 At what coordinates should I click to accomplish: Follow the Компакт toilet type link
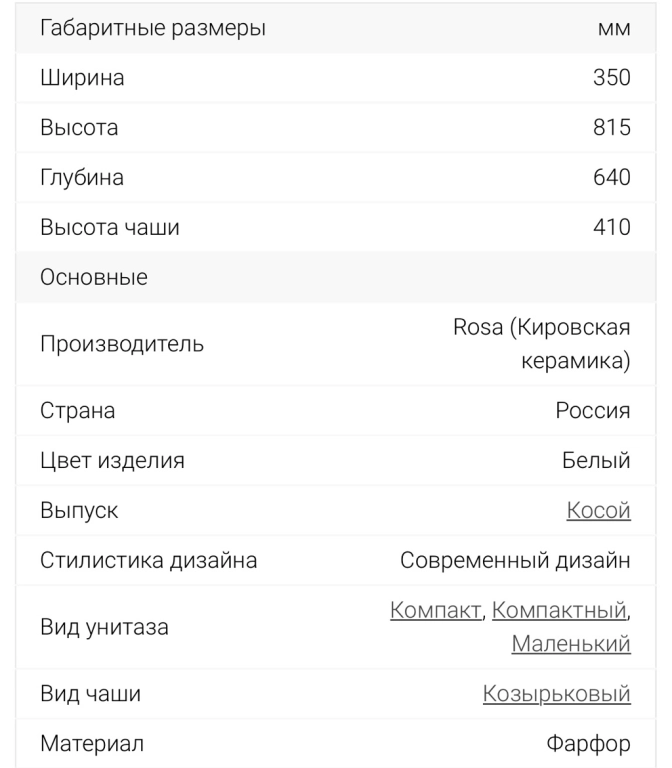435,610
